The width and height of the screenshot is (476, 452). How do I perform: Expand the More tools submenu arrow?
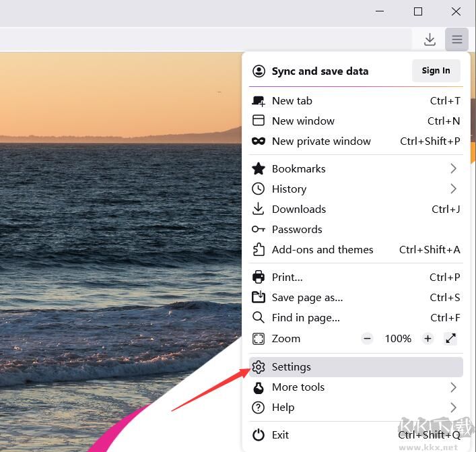click(x=453, y=387)
